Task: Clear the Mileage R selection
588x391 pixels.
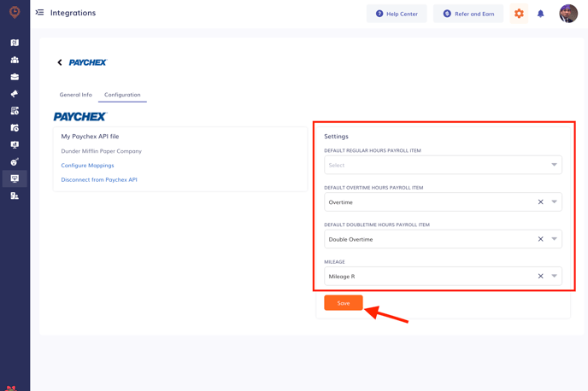Action: click(x=540, y=276)
